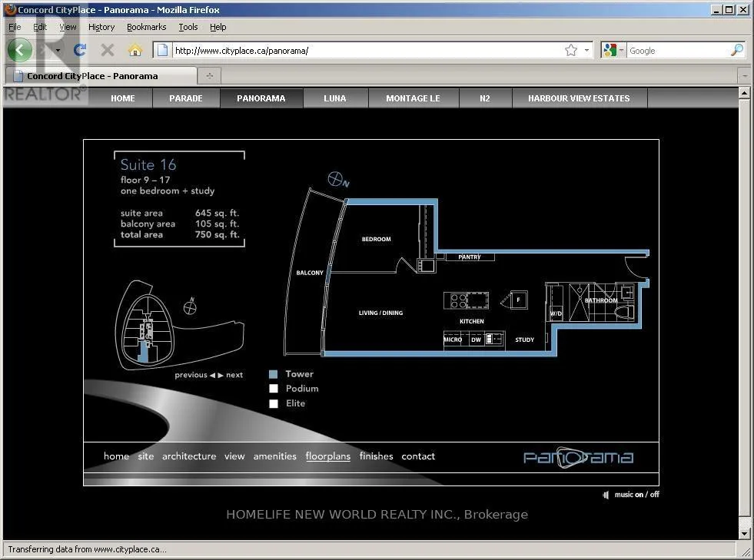Switch to the LUNA site tab
This screenshot has height=560, width=754.
pos(335,98)
